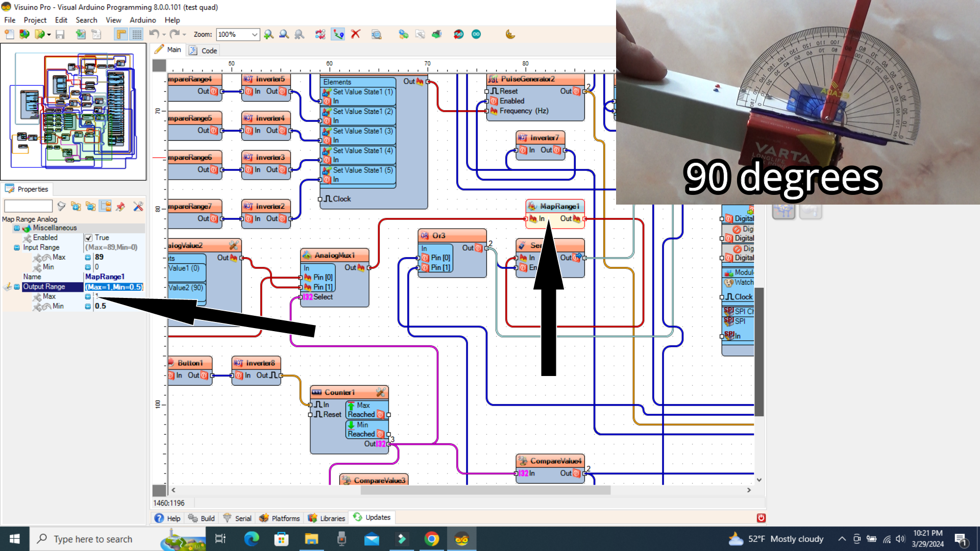
Task: Click the grey Zoom reset magnifier icon
Action: coord(299,34)
